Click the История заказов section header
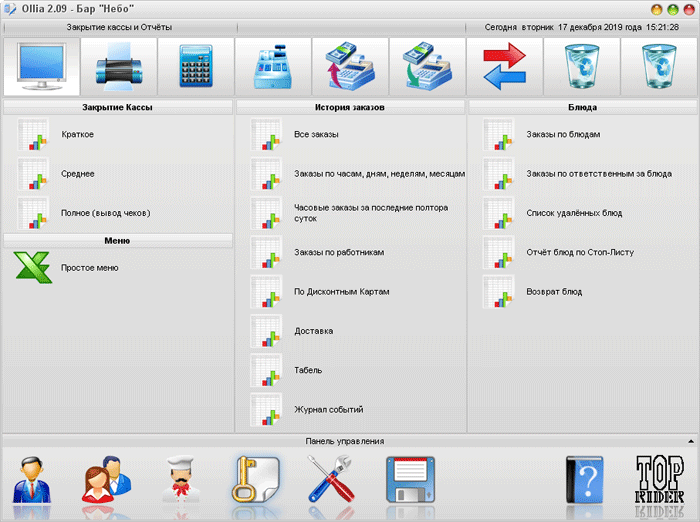Image resolution: width=700 pixels, height=522 pixels. (x=350, y=107)
